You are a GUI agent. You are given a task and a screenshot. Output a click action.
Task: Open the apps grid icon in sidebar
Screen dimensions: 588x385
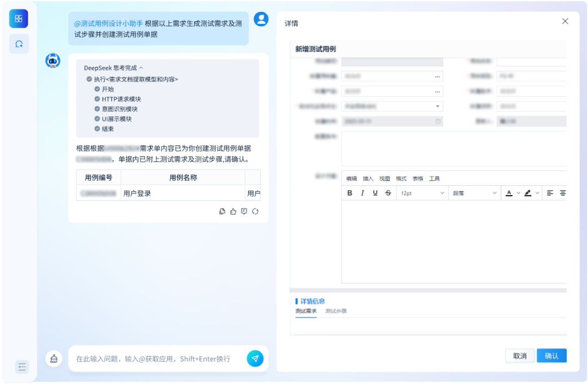point(19,18)
